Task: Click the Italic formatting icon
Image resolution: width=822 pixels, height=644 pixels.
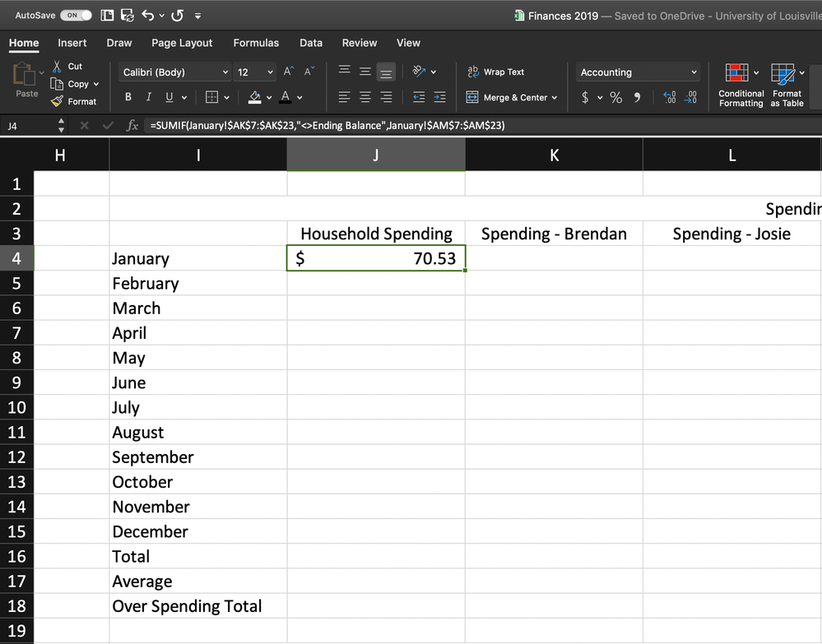Action: click(x=147, y=96)
